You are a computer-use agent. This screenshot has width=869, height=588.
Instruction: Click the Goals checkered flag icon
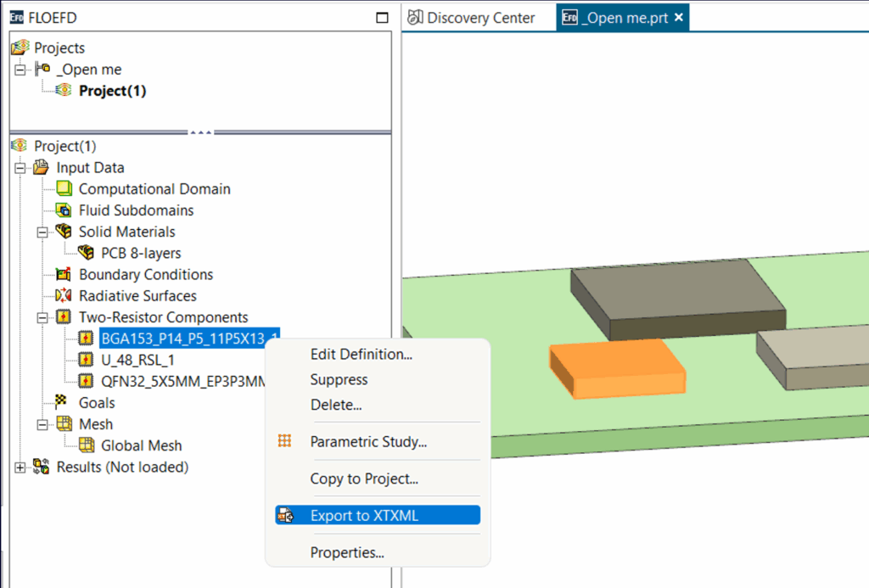point(64,403)
